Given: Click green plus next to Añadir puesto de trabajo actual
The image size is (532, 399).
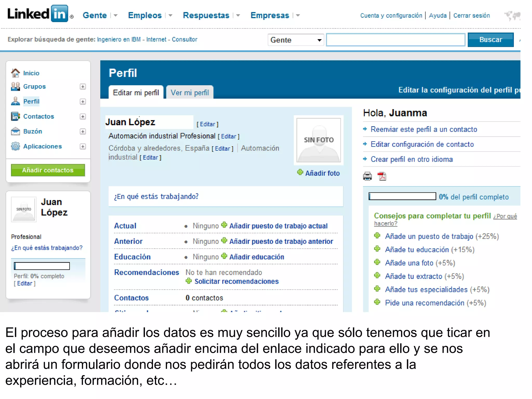Looking at the screenshot, I should point(224,225).
